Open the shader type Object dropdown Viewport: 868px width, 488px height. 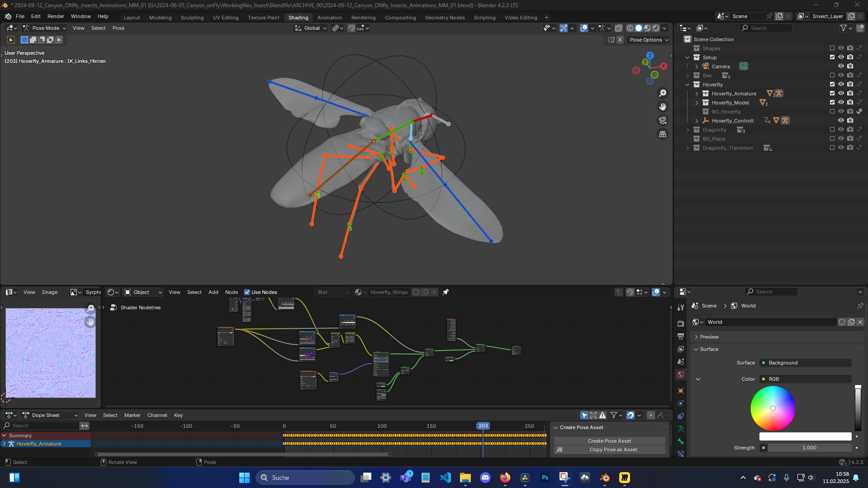[x=143, y=292]
